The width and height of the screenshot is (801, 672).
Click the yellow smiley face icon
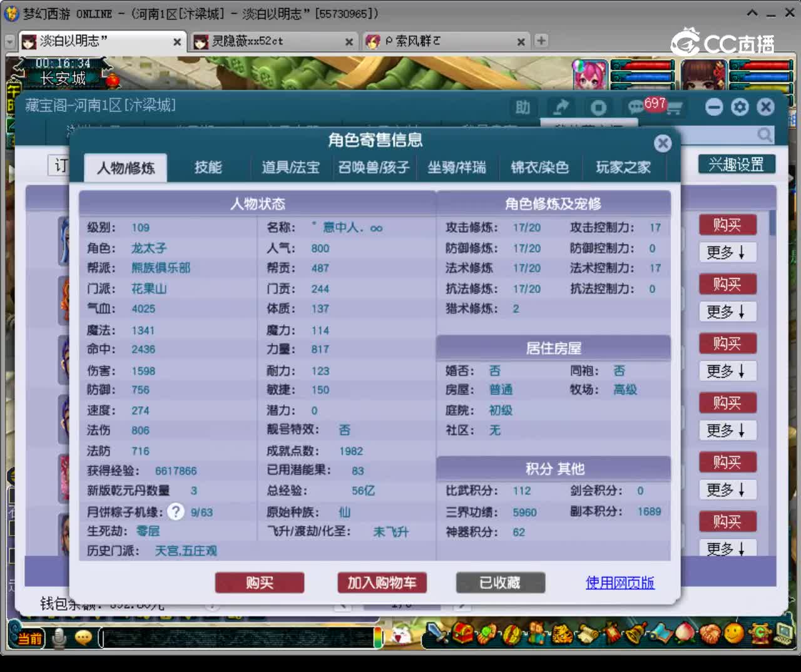(x=734, y=634)
